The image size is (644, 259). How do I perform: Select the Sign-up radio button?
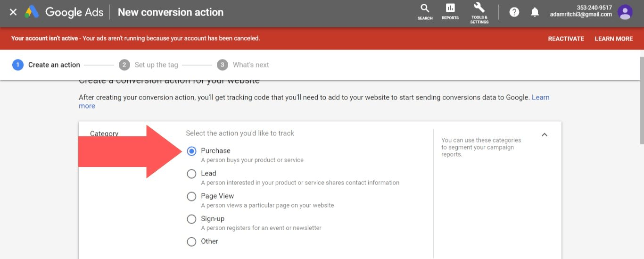pos(191,219)
